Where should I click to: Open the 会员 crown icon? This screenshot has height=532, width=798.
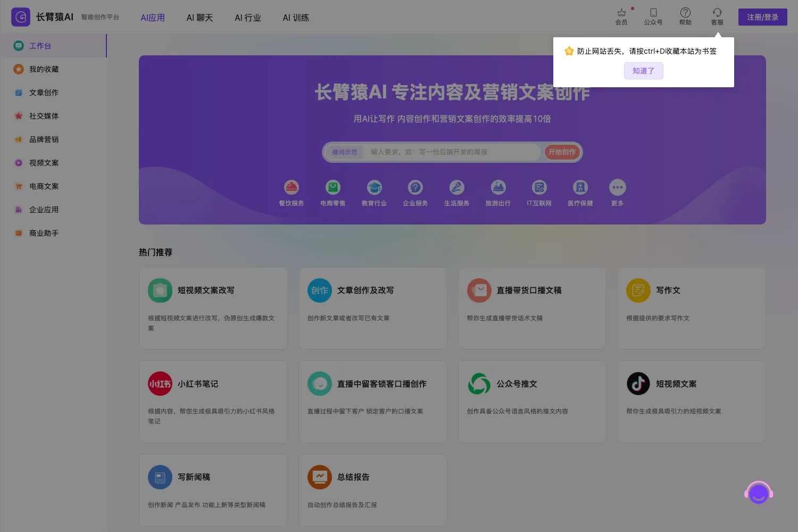coord(621,12)
